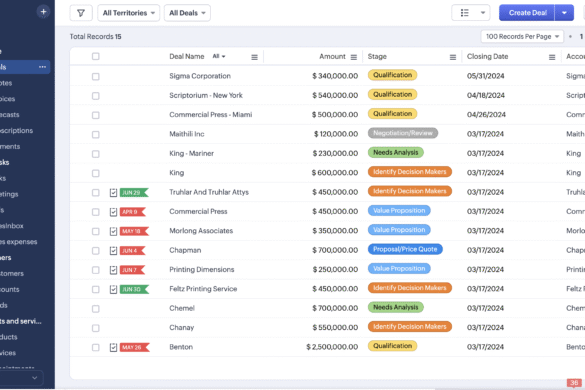Click the $ 2,500,000.00 amount
The width and height of the screenshot is (585, 390).
[332, 347]
